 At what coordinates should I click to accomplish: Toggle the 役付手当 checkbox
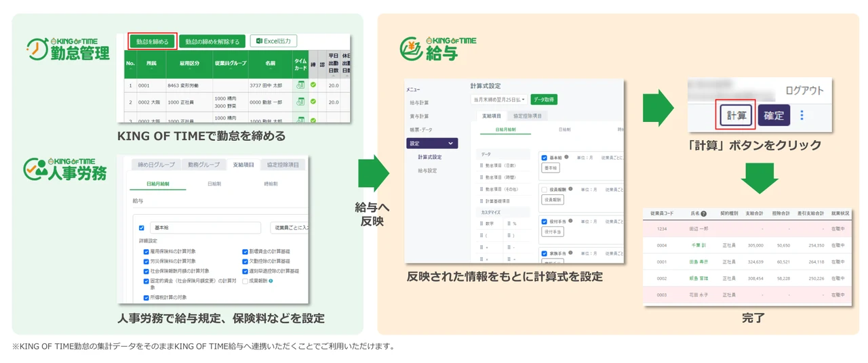544,221
